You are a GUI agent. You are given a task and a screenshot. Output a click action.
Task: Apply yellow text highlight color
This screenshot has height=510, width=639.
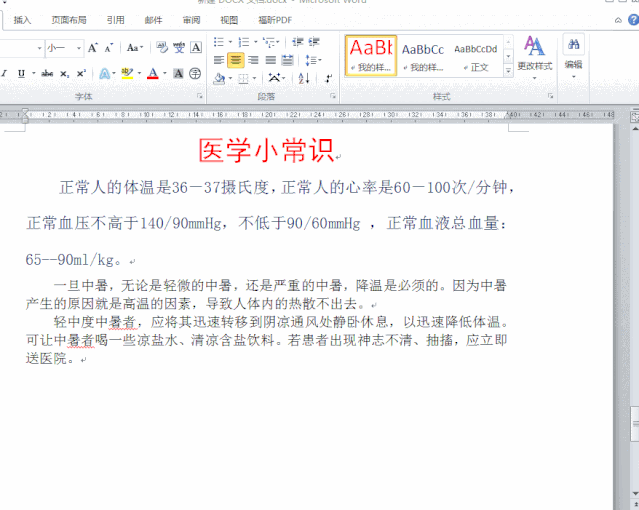(x=127, y=73)
